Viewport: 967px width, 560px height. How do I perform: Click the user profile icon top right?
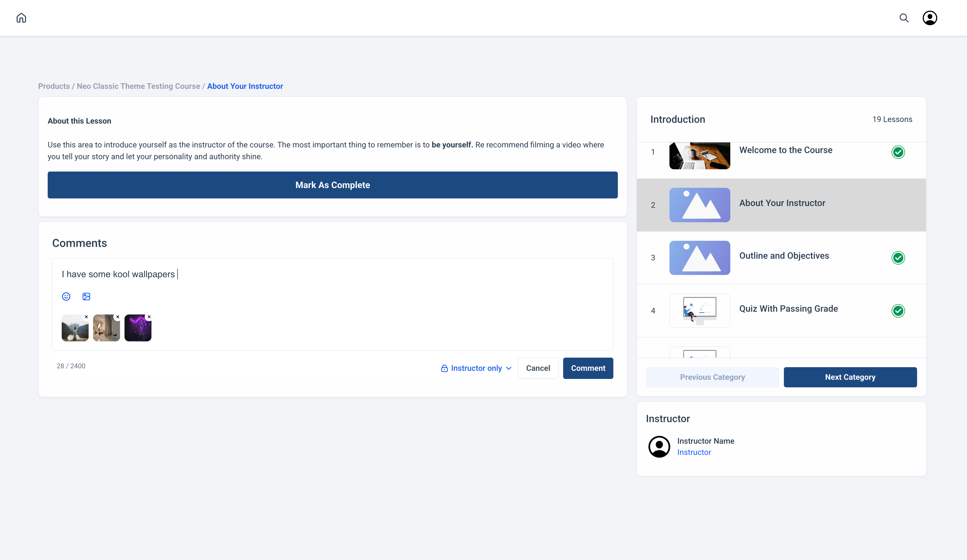930,18
